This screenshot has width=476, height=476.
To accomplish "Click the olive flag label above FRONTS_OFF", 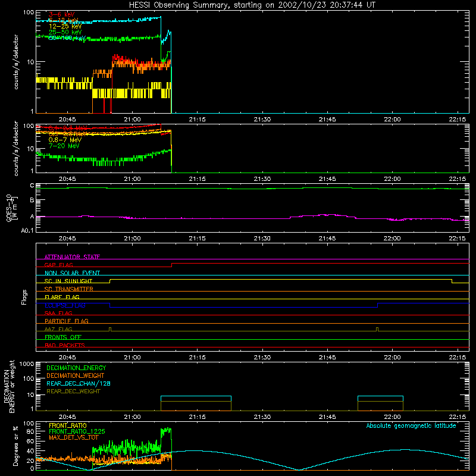I will click(x=58, y=329).
